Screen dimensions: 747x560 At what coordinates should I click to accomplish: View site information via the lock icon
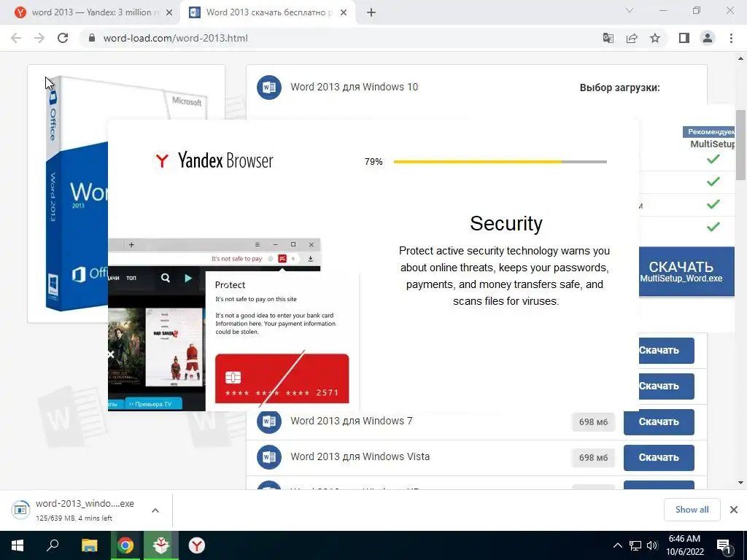click(x=92, y=38)
